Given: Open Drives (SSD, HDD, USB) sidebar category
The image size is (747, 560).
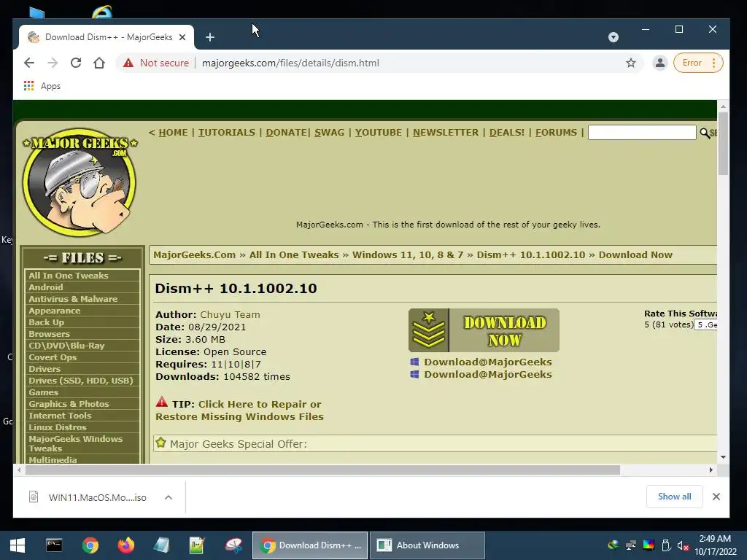Looking at the screenshot, I should click(82, 381).
